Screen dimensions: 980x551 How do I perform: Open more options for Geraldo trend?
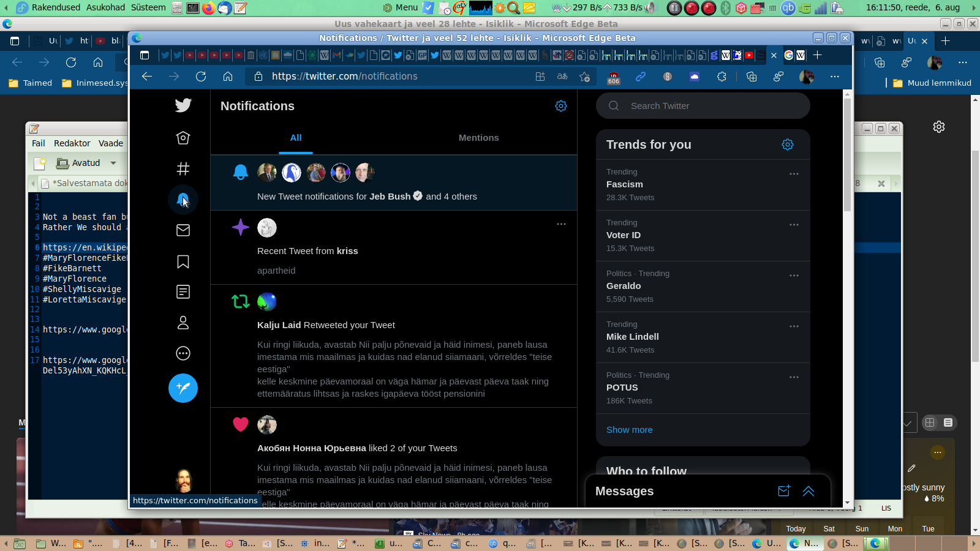click(x=794, y=275)
